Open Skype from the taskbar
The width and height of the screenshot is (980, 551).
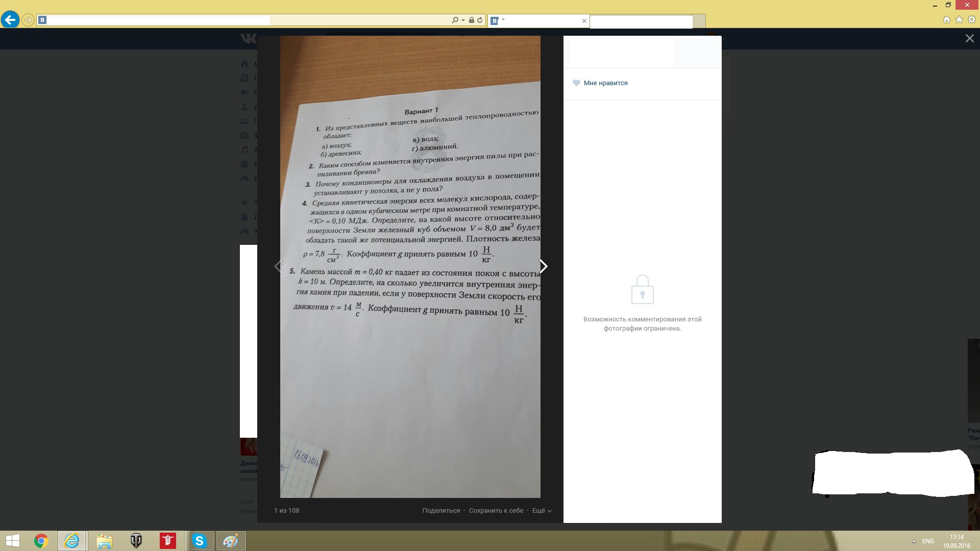point(199,541)
